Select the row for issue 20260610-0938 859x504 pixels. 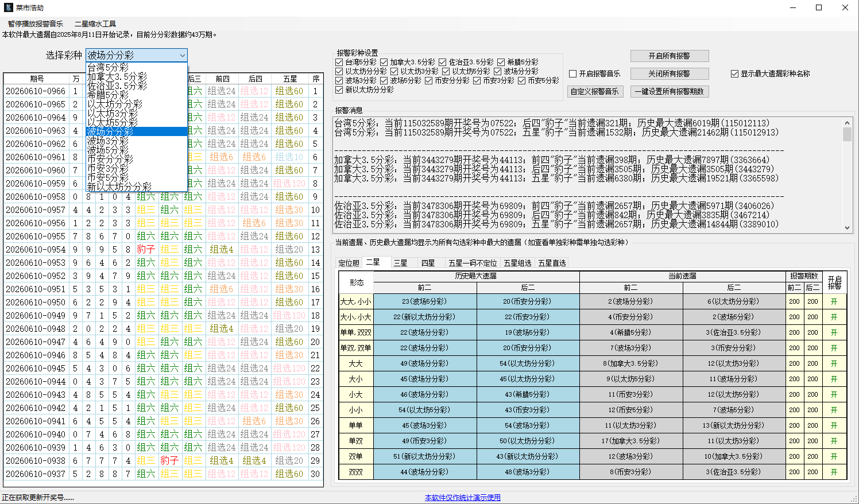pos(163,460)
